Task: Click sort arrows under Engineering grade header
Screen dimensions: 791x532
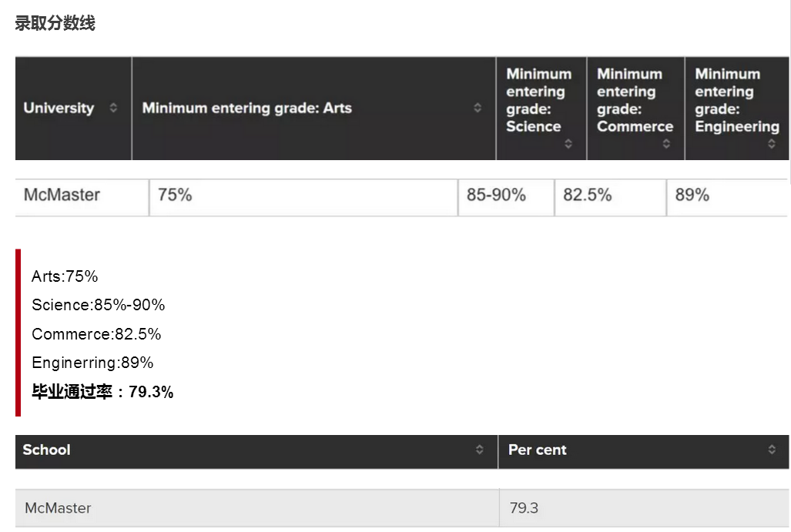Action: [771, 143]
